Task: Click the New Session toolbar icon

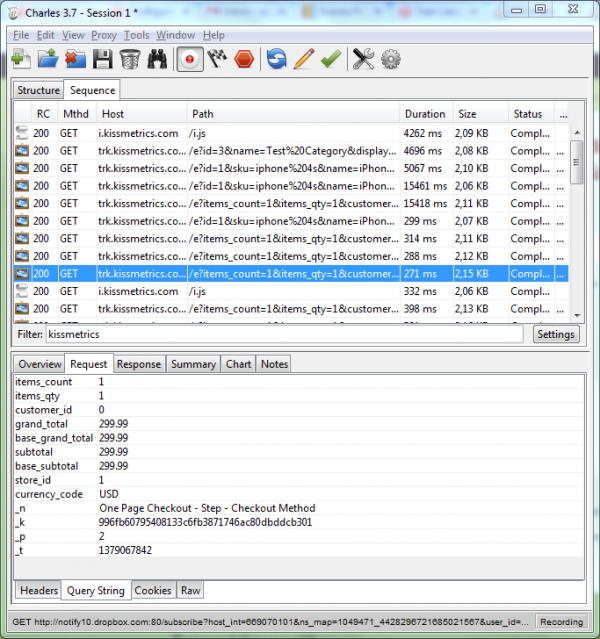Action: (21, 59)
